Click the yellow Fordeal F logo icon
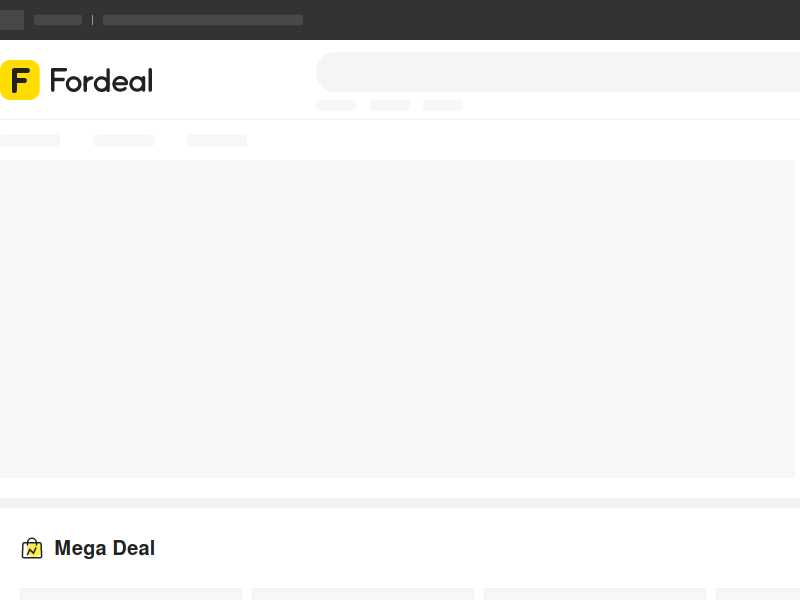The image size is (800, 600). (20, 80)
